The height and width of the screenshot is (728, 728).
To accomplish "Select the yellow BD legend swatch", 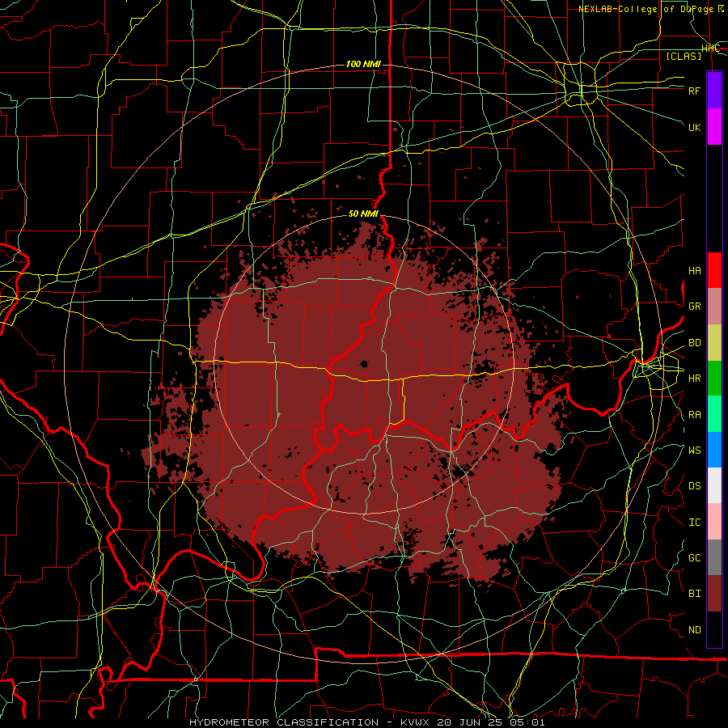I will click(x=714, y=343).
